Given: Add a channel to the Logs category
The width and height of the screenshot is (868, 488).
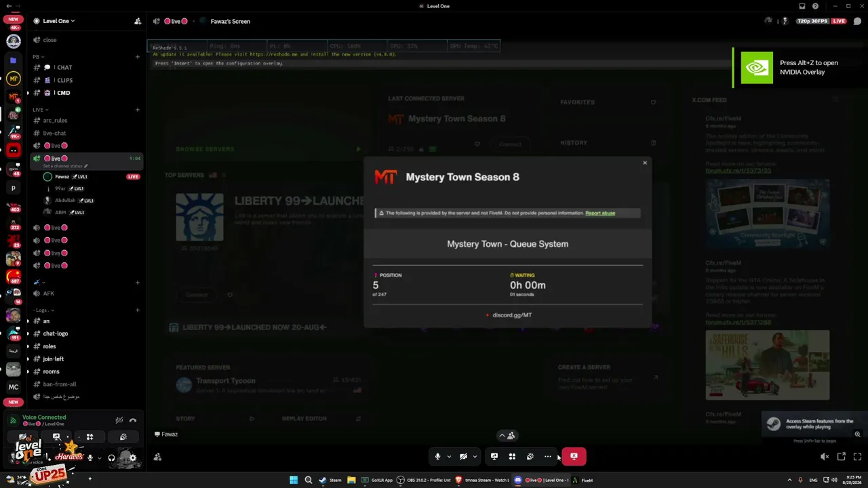Looking at the screenshot, I should coord(138,310).
